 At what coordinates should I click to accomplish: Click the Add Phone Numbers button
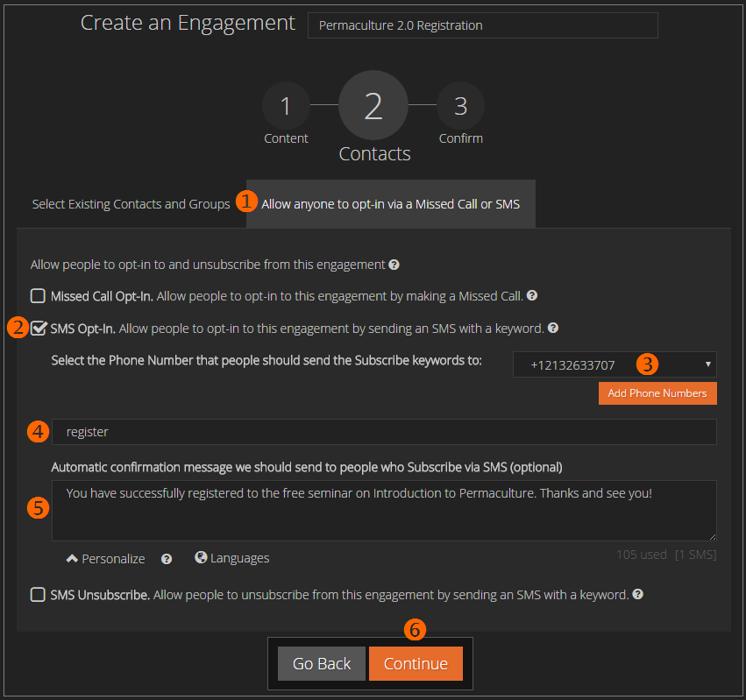(657, 393)
